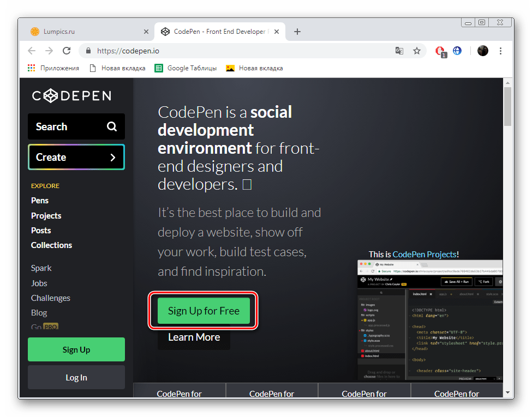Screen dimensions: 532x417
Task: Click the blue globe extension icon
Action: click(x=457, y=50)
